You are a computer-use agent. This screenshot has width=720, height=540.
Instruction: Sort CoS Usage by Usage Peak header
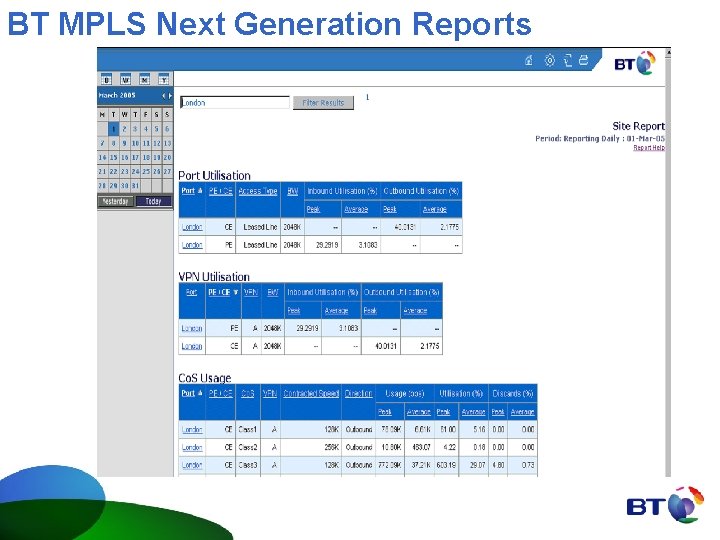click(x=385, y=412)
